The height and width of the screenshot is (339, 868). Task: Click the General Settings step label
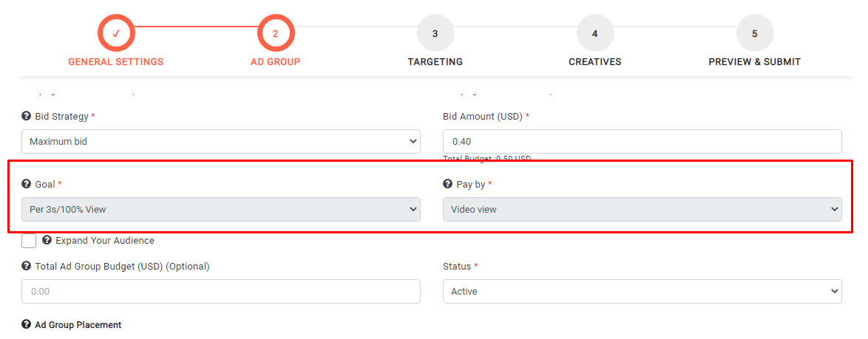tap(116, 62)
